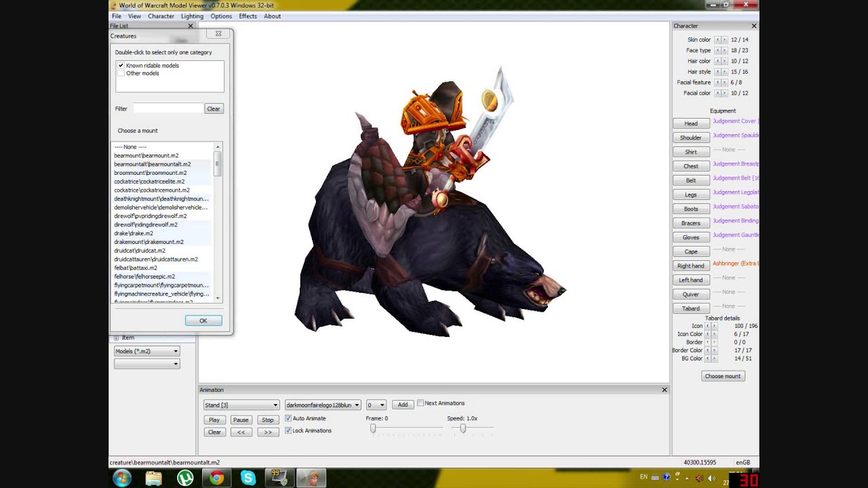Expand the Item tree node
The height and width of the screenshot is (488, 868).
tap(116, 338)
